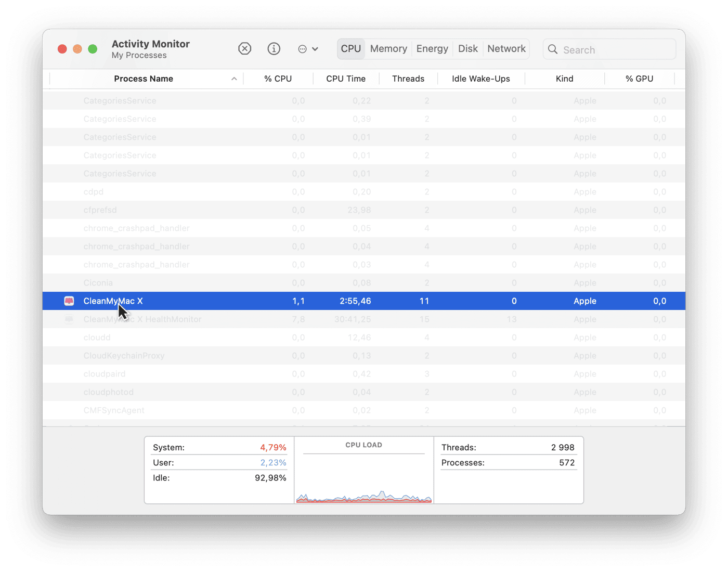
Task: Zoom the window with green button
Action: click(x=93, y=49)
